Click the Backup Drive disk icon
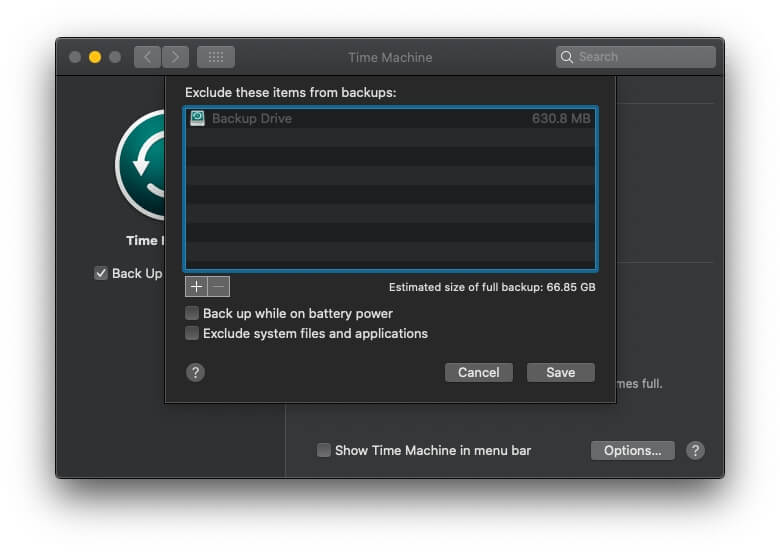This screenshot has width=780, height=552. tap(198, 118)
